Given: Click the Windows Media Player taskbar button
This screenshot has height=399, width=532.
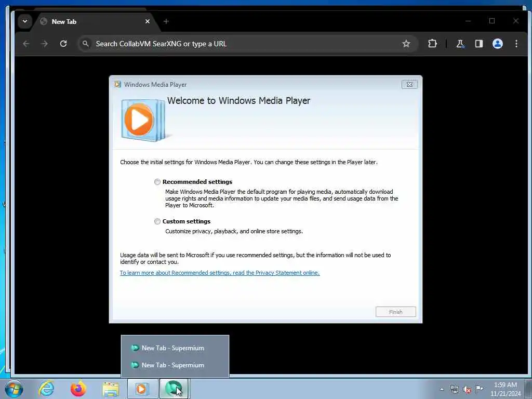Looking at the screenshot, I should (x=142, y=389).
